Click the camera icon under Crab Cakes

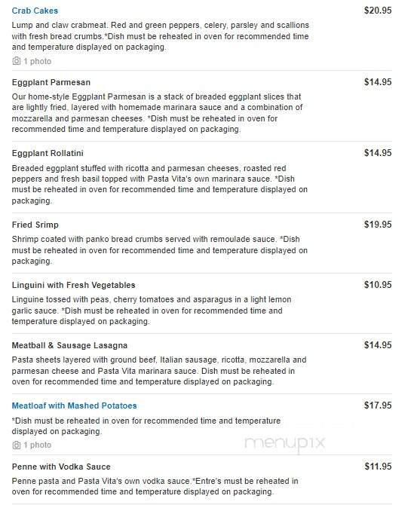pos(16,61)
